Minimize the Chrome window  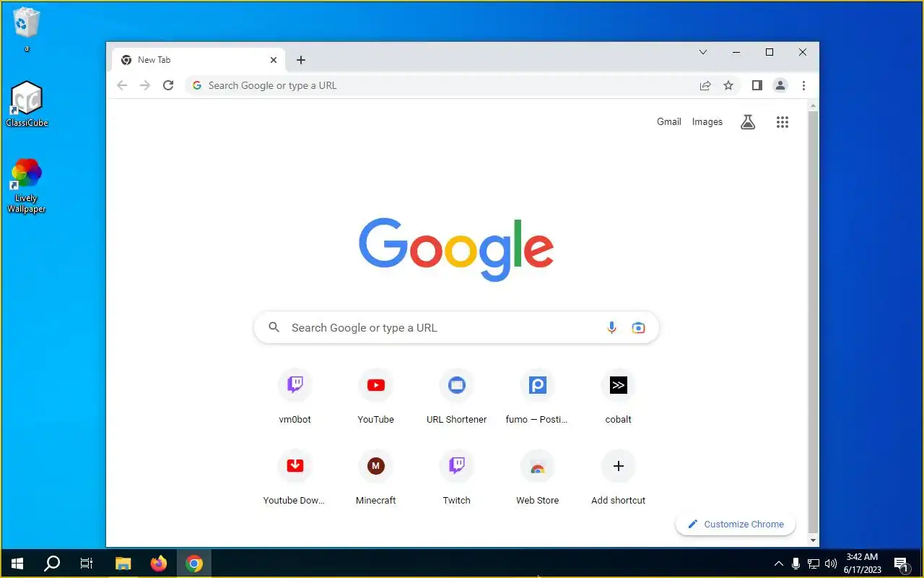click(736, 52)
